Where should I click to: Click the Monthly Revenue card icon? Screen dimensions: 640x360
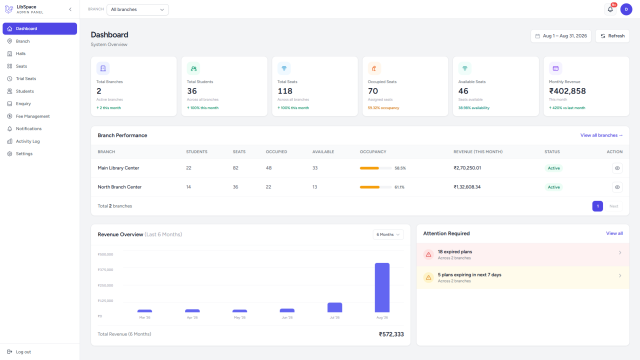(x=556, y=69)
